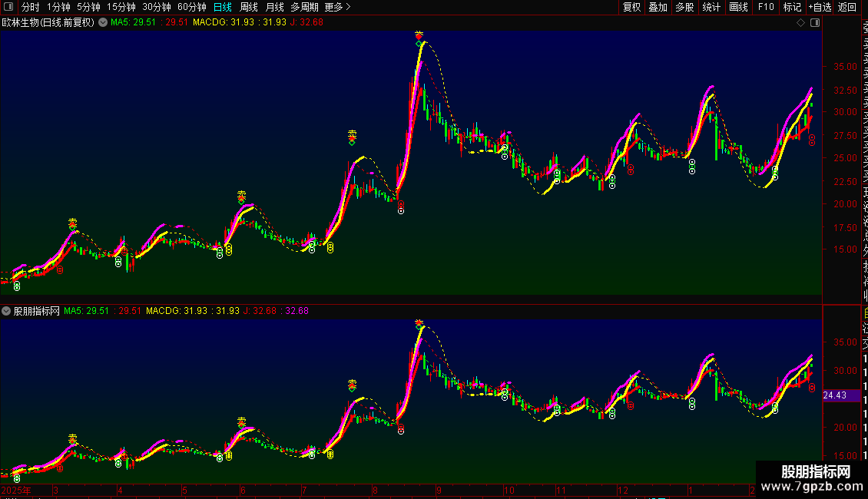Image resolution: width=868 pixels, height=499 pixels.
Task: Open the main chart indicator dropdown arrow
Action: click(x=103, y=22)
